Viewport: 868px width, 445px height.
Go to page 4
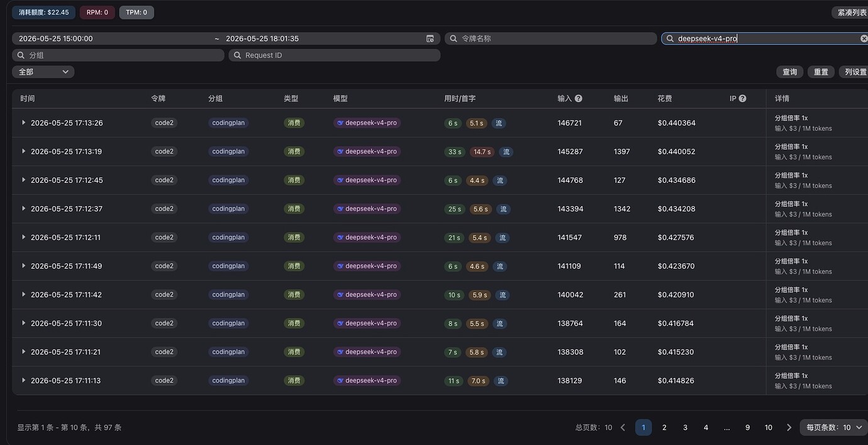[x=706, y=427]
